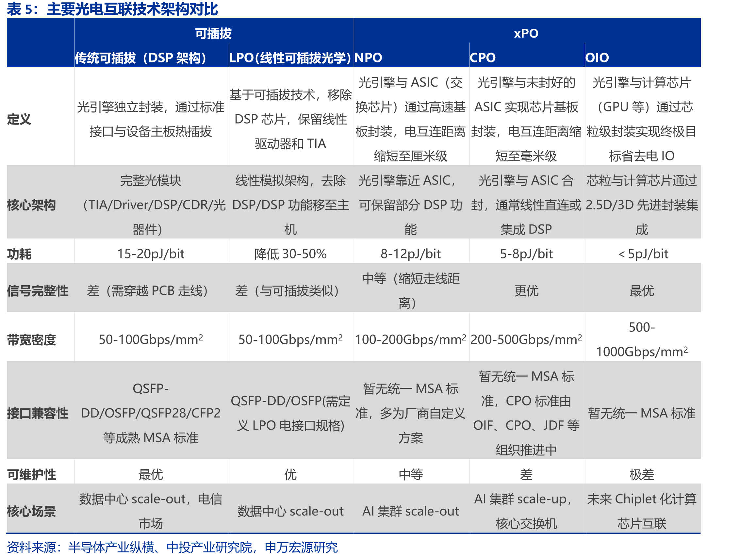
Task: Click signal integrity cell 最优 under OIO
Action: [641, 291]
